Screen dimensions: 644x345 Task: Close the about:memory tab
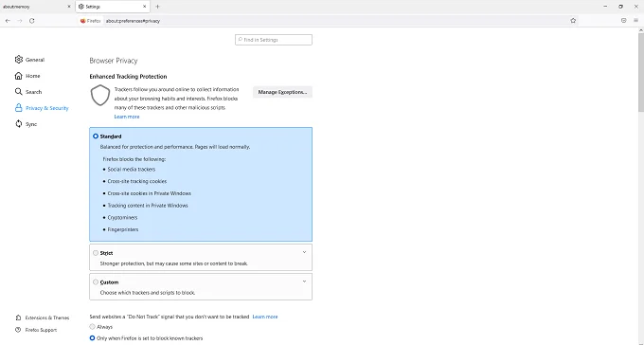pyautogui.click(x=69, y=7)
